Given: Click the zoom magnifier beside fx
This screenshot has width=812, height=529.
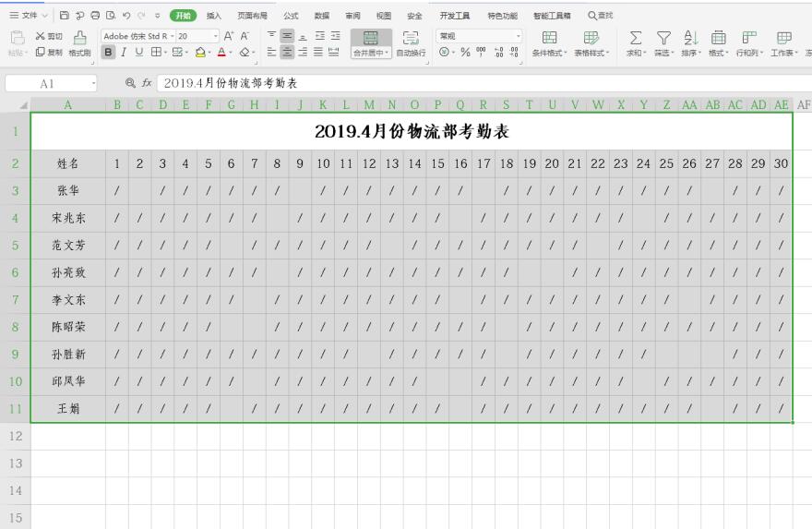Looking at the screenshot, I should pyautogui.click(x=130, y=83).
